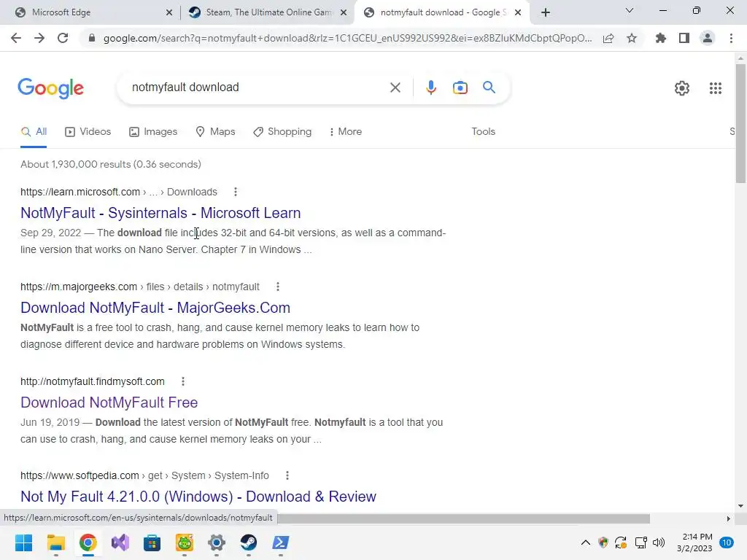This screenshot has height=560, width=747.
Task: Open the Google apps grid
Action: [716, 88]
